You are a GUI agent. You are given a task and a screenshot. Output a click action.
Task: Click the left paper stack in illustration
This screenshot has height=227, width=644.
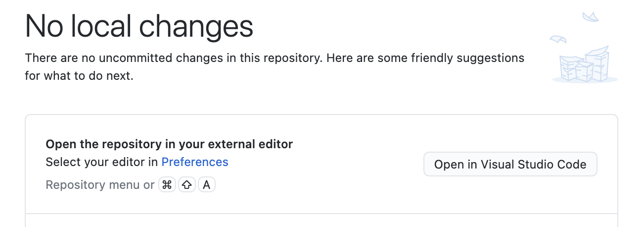tap(567, 68)
